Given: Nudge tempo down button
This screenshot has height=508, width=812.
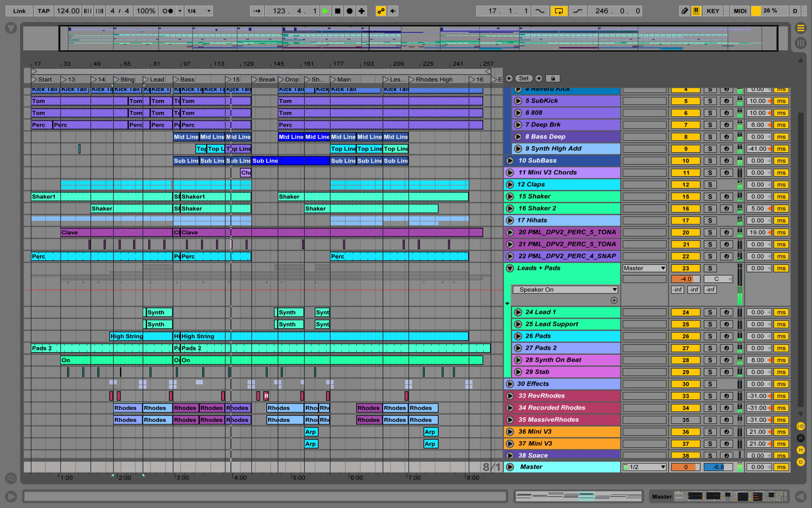Looking at the screenshot, I should pos(87,11).
